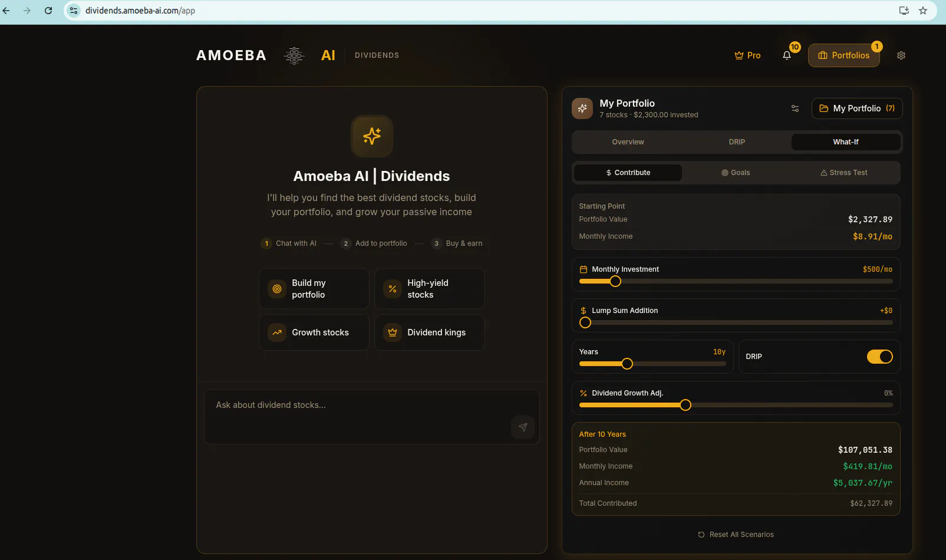Click the Lump Sum Addition slider handle

585,322
